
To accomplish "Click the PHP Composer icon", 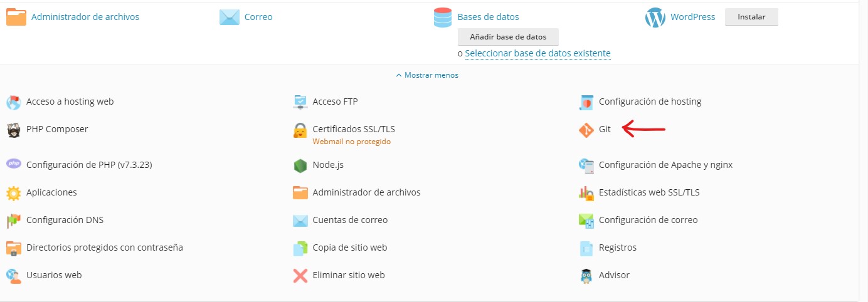I will point(13,130).
